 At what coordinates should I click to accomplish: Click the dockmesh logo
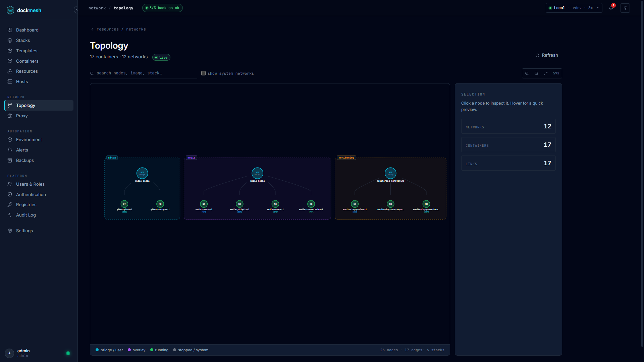[x=24, y=10]
